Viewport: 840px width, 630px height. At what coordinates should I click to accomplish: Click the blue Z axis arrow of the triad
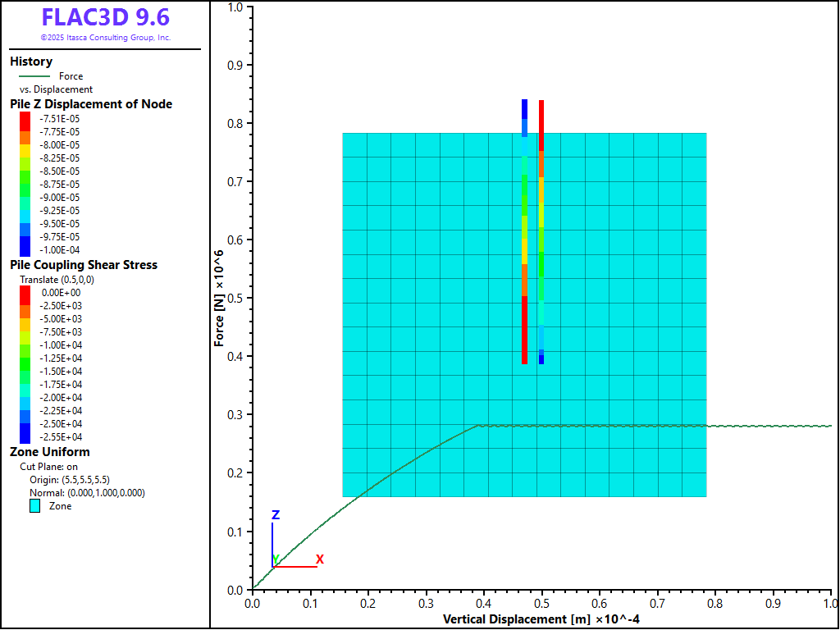(272, 541)
